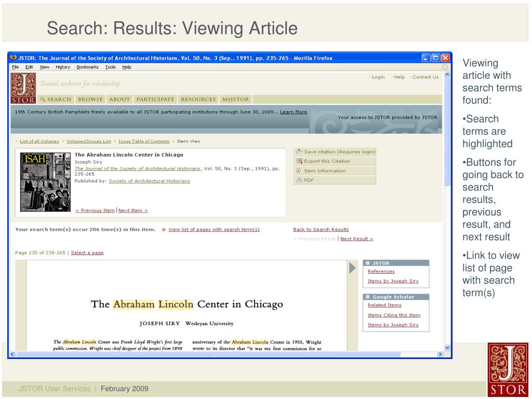The image size is (532, 399).
Task: Click the PDF printer icon
Action: point(299,180)
